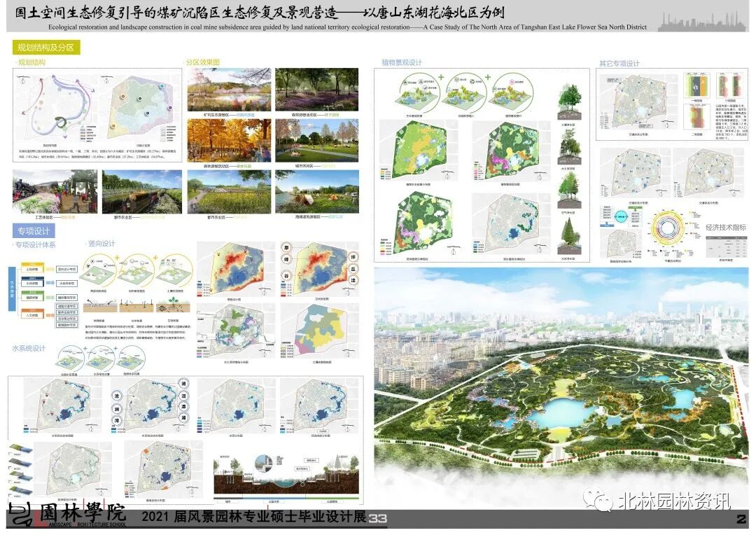The image size is (756, 535).
Task: Click the yellow soil improvement zoning map
Action: tap(321, 333)
